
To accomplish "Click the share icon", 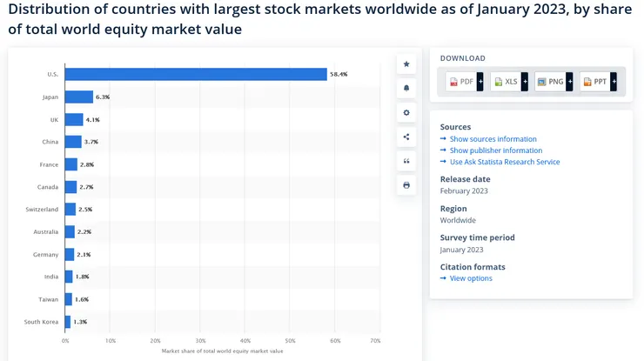I will (406, 137).
